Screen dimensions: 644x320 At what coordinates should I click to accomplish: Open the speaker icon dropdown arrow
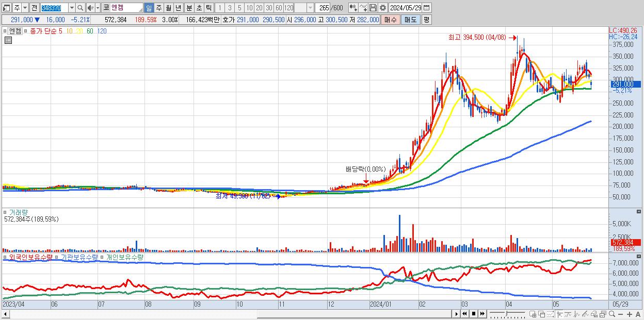pyautogui.click(x=98, y=8)
